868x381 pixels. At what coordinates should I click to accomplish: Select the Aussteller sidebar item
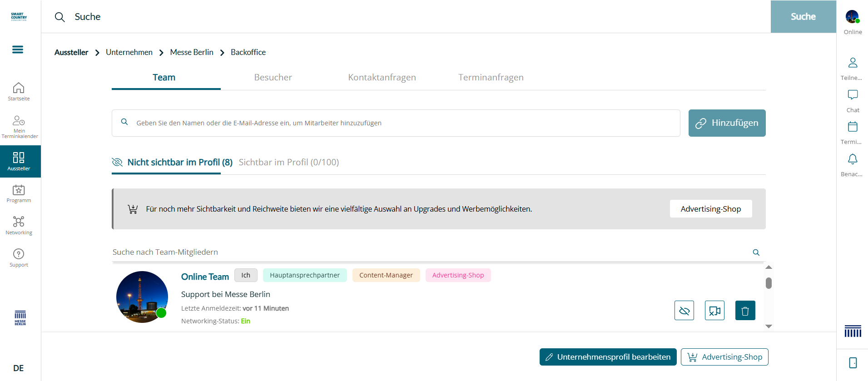click(x=20, y=161)
